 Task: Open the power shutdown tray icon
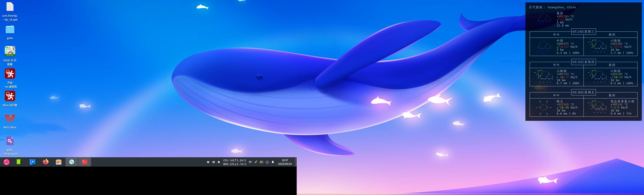tap(267, 162)
